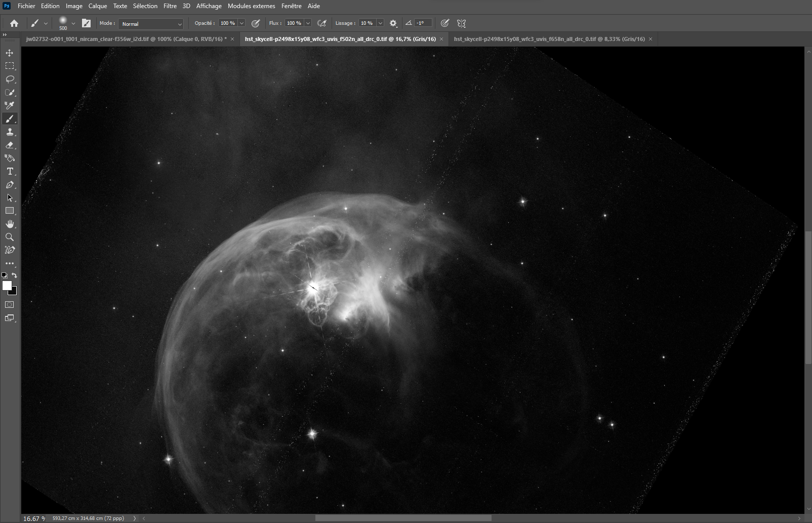Viewport: 812px width, 523px height.
Task: Select the Move tool
Action: 10,53
